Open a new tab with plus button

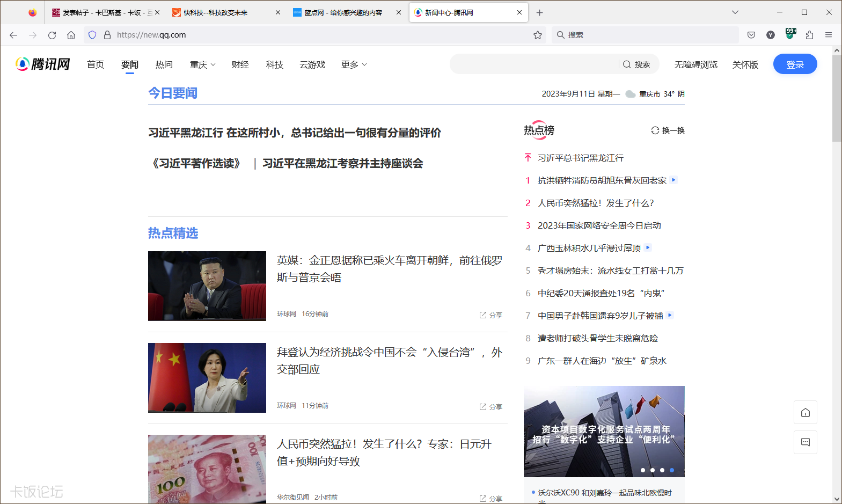540,12
